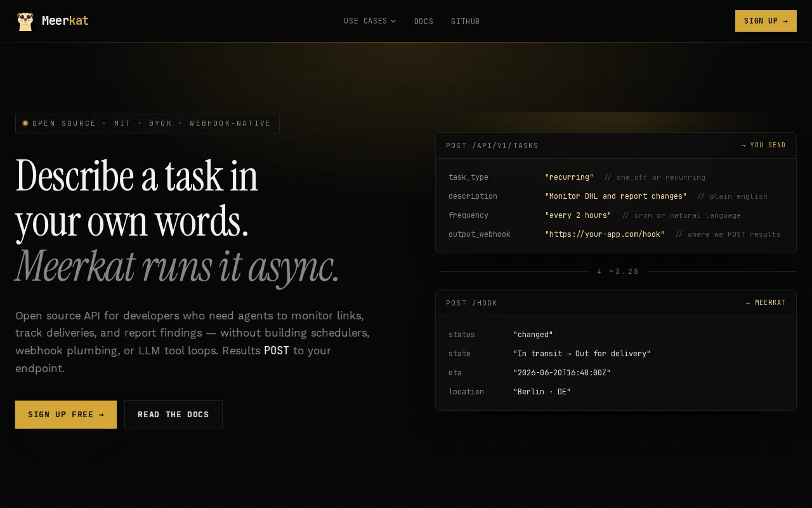The width and height of the screenshot is (812, 508).
Task: Click the "// plain english" comment
Action: coord(732,196)
